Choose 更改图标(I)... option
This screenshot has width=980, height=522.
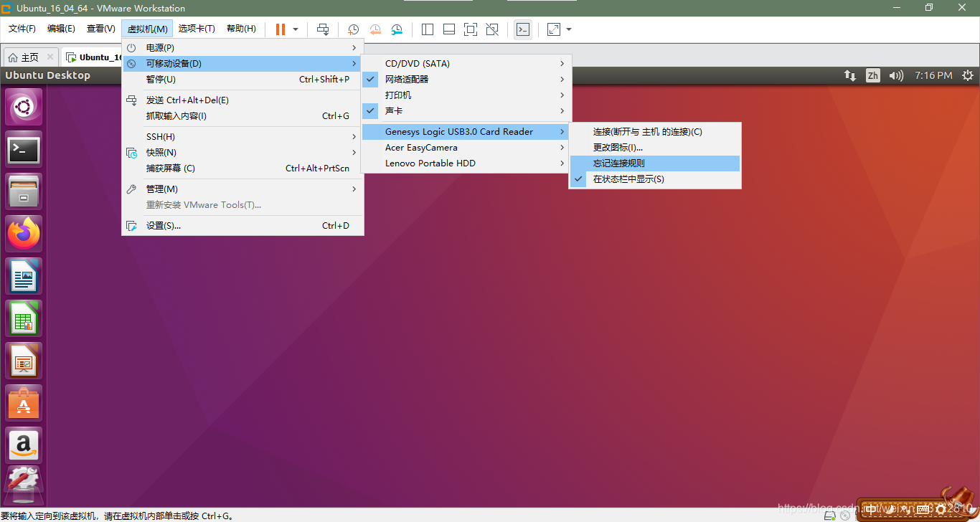655,148
